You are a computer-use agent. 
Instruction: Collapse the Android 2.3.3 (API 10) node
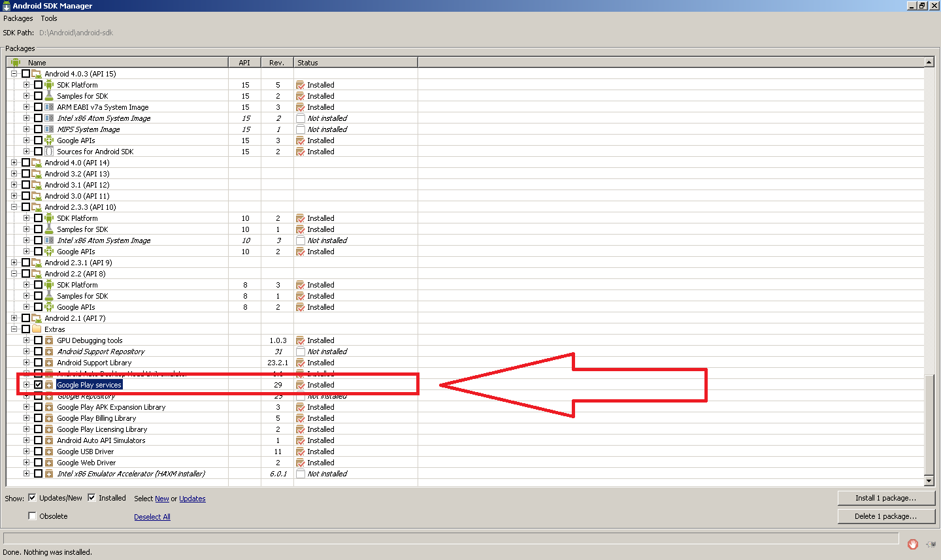coord(14,207)
